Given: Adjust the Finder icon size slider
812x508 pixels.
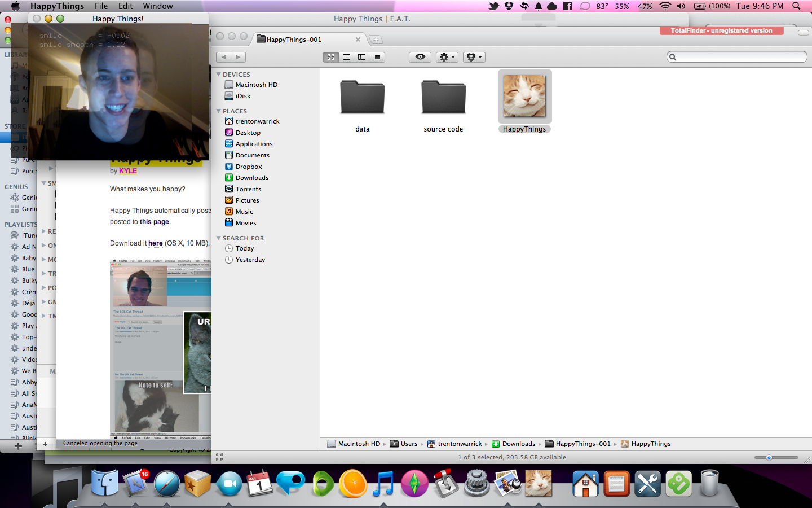Looking at the screenshot, I should [x=769, y=458].
